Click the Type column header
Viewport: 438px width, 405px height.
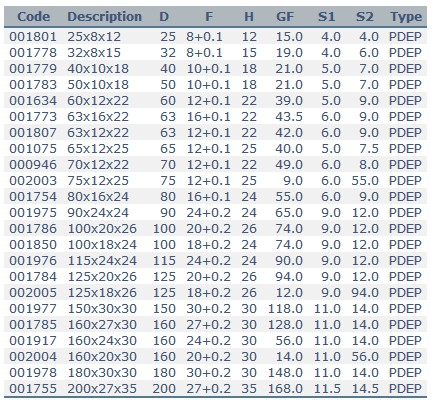point(406,16)
